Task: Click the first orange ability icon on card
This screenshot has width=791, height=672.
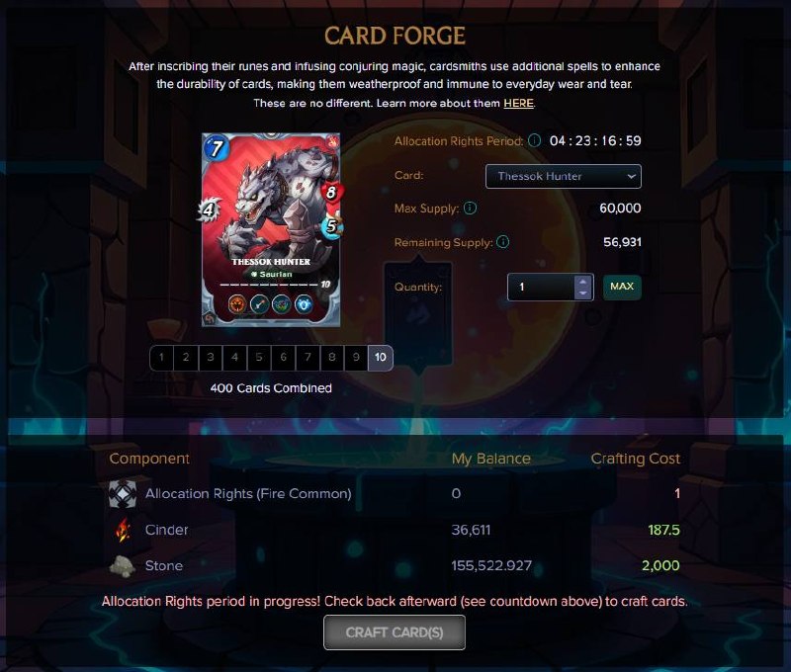Action: (x=237, y=304)
